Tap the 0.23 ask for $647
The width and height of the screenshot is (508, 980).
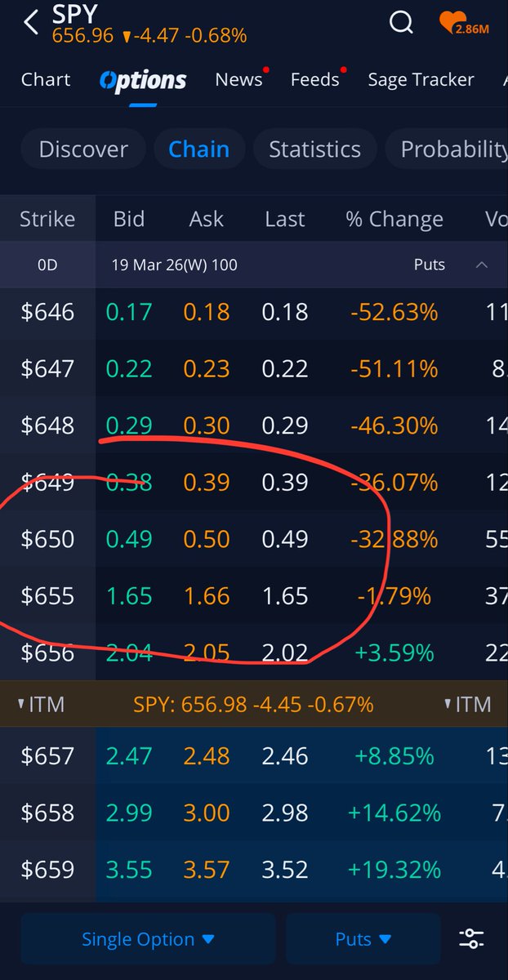[x=206, y=368]
